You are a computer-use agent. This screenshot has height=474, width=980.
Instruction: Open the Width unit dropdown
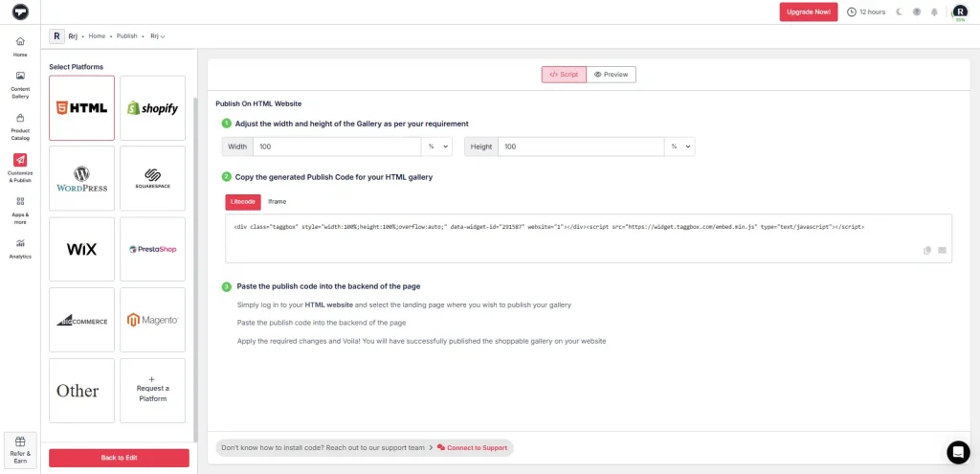click(437, 147)
